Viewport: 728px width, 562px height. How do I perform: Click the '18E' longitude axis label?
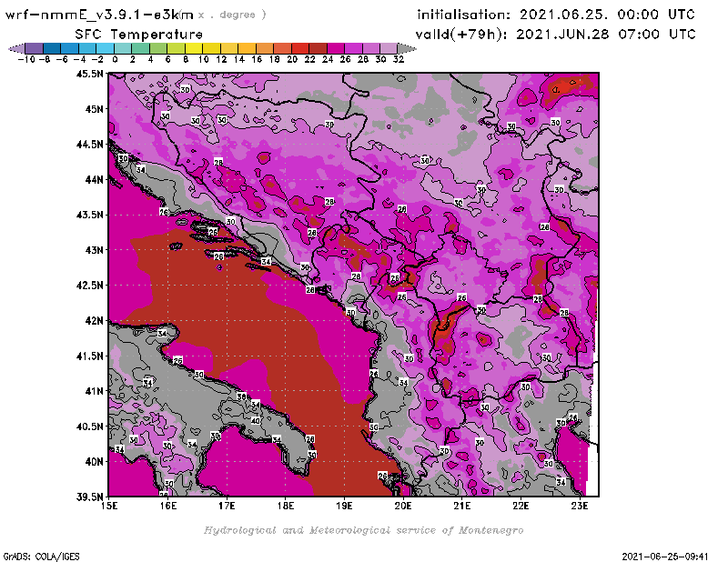click(x=286, y=506)
